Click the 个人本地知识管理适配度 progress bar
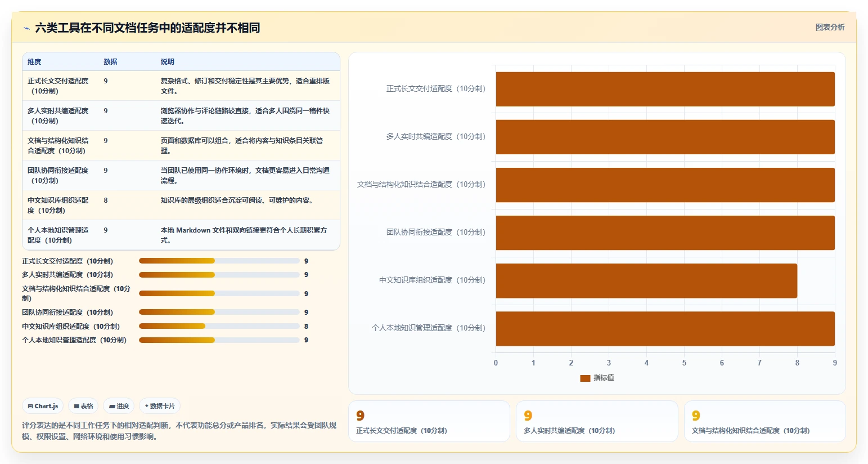Image resolution: width=868 pixels, height=464 pixels. point(219,340)
